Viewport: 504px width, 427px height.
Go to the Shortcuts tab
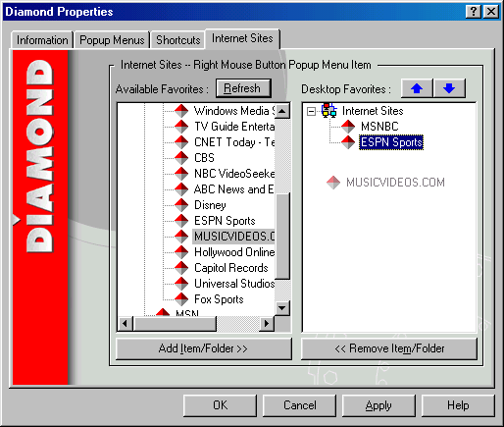pyautogui.click(x=177, y=40)
